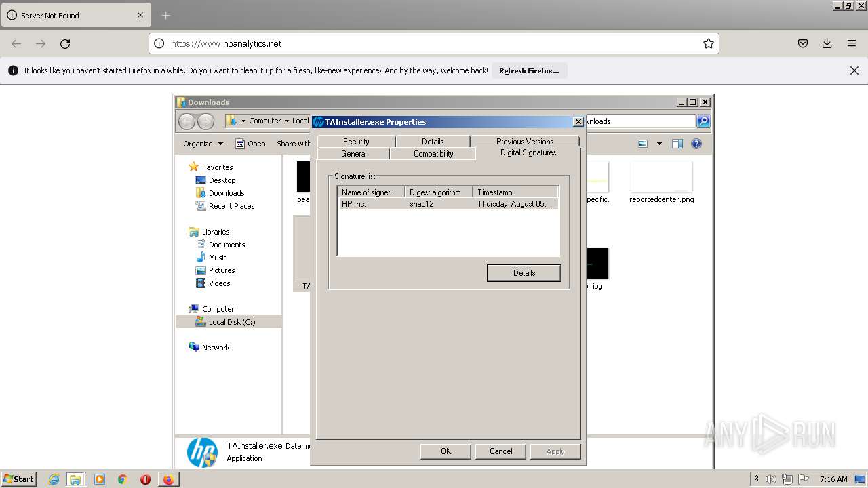Click the signature Details button
This screenshot has width=868, height=488.
524,273
